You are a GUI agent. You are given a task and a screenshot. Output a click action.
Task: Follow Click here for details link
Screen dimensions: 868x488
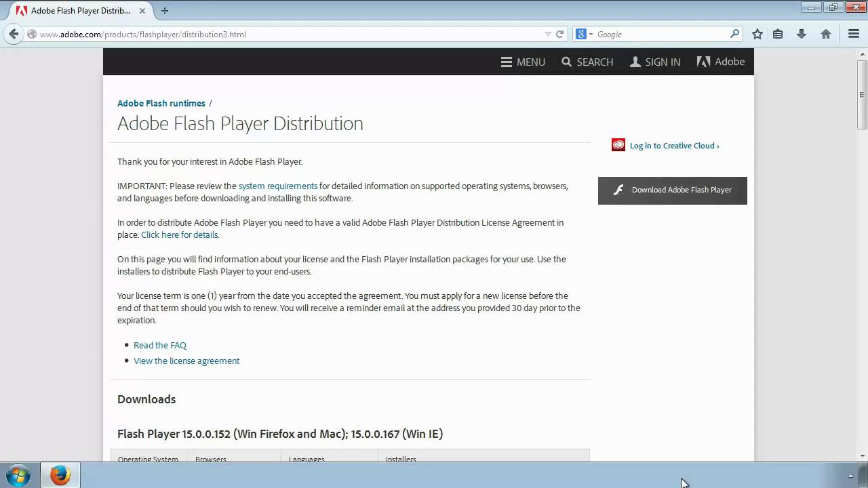180,235
